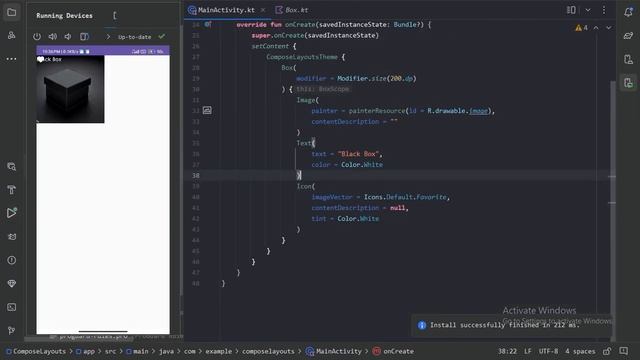Image resolution: width=640 pixels, height=360 pixels.
Task: Rotate the device screen icon
Action: coord(84,37)
